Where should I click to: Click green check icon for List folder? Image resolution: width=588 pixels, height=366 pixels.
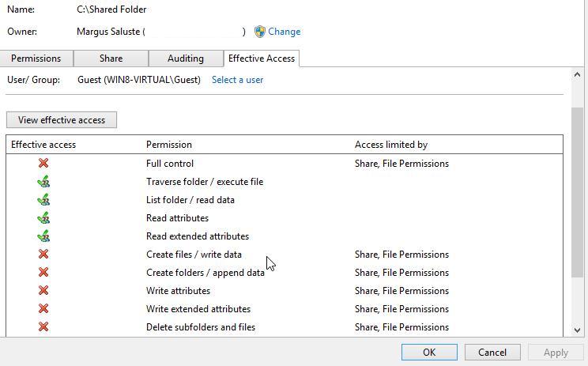43,200
